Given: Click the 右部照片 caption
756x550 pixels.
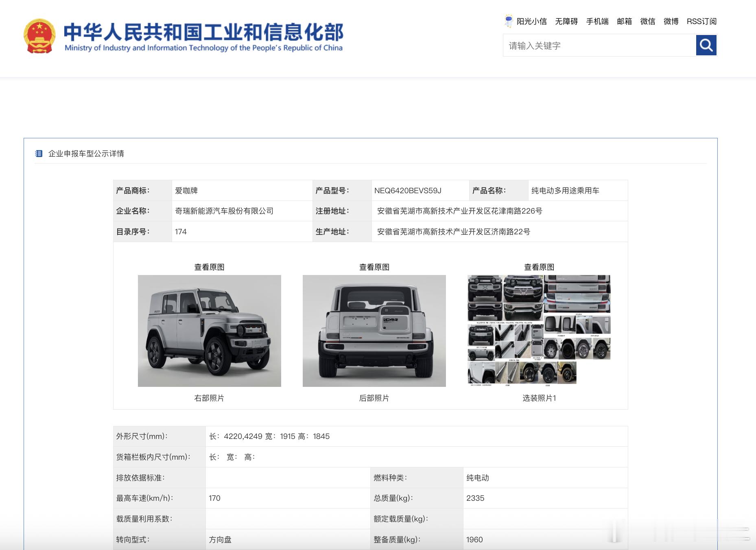Looking at the screenshot, I should pyautogui.click(x=209, y=398).
